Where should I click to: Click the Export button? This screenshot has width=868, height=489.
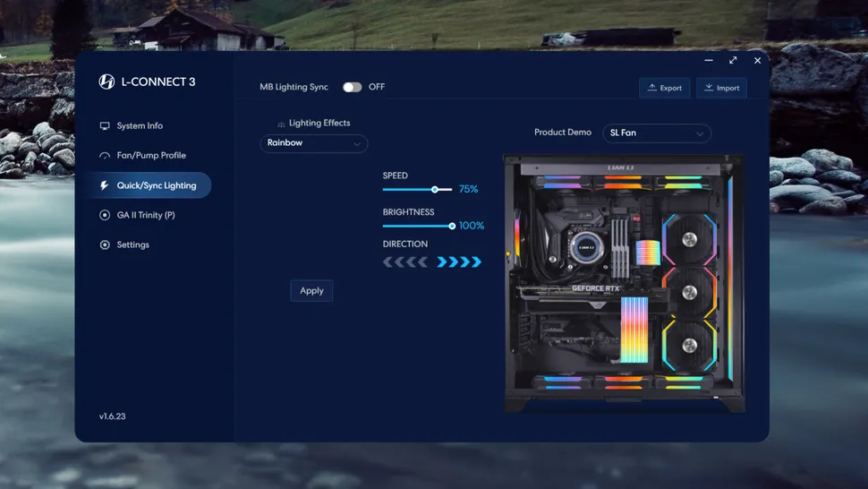pyautogui.click(x=664, y=88)
